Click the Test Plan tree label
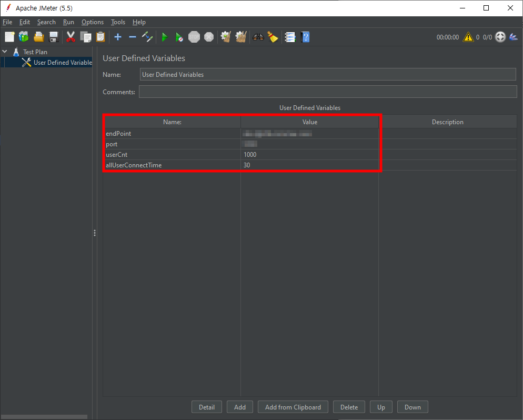This screenshot has width=523, height=420. point(35,52)
